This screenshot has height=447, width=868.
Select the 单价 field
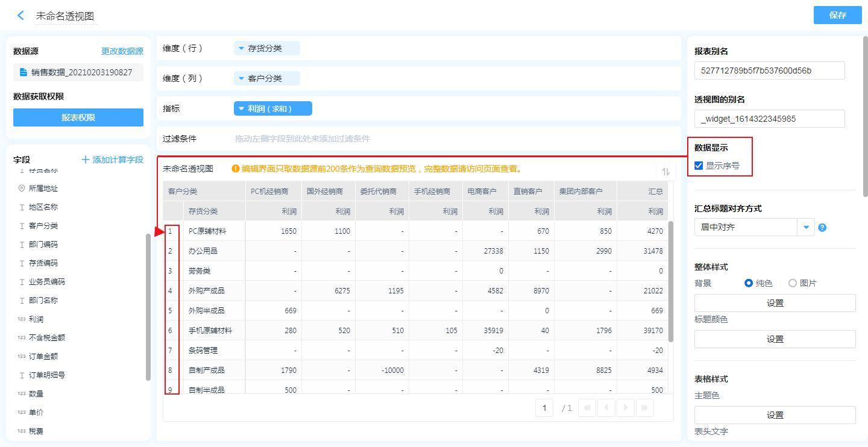click(36, 413)
